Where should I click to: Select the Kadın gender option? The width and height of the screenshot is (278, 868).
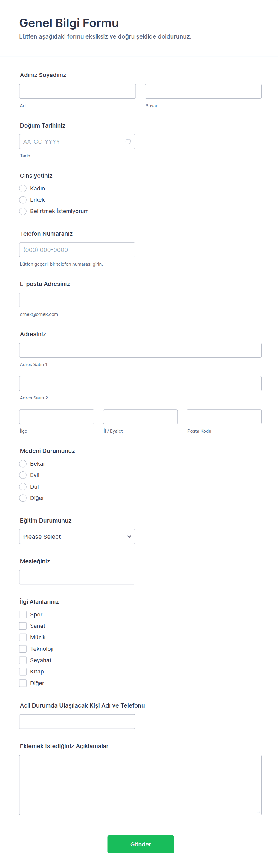coord(23,188)
